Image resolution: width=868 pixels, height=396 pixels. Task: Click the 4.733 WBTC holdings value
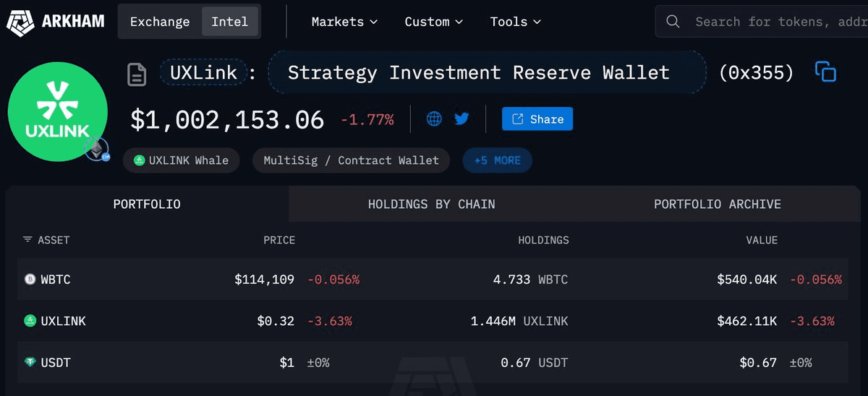[x=531, y=279]
